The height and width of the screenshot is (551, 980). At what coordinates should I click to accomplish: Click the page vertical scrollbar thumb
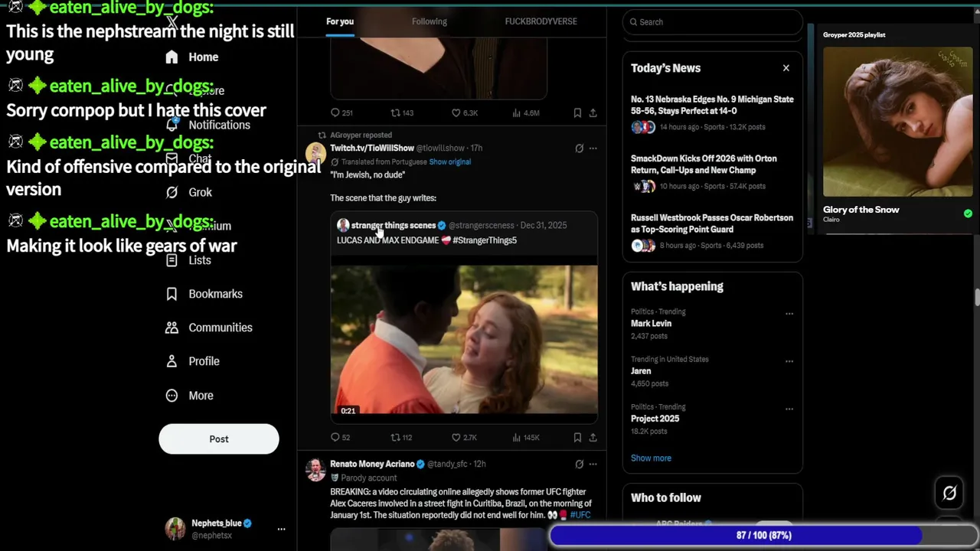[977, 297]
